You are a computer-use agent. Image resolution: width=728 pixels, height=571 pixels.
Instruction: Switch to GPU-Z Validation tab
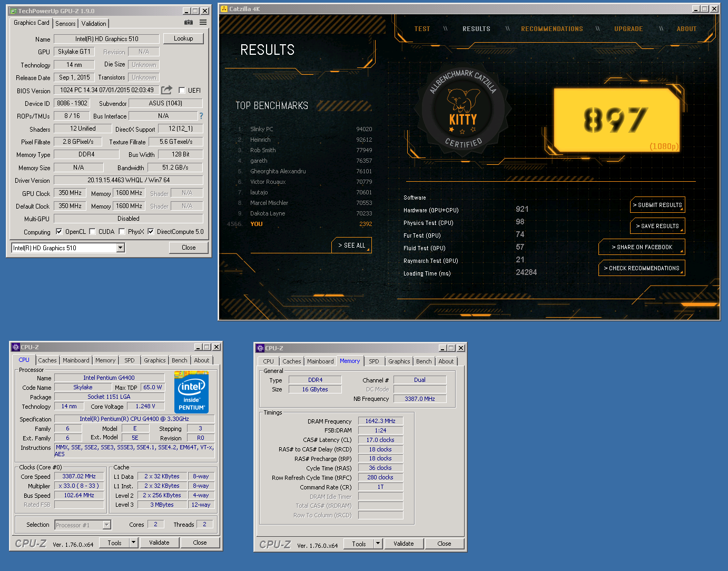coord(94,24)
